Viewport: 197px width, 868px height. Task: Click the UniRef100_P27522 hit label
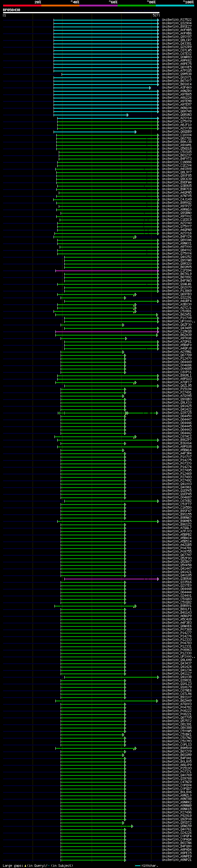click(177, 20)
